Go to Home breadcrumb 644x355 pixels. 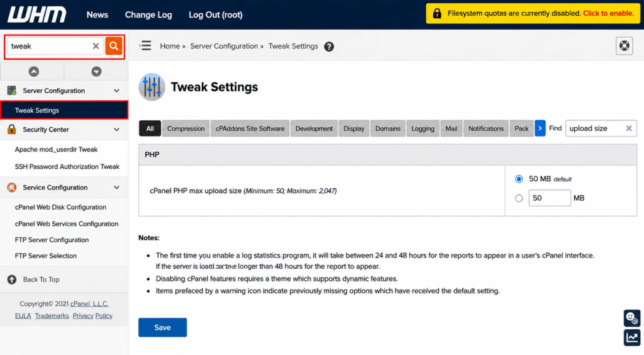170,46
